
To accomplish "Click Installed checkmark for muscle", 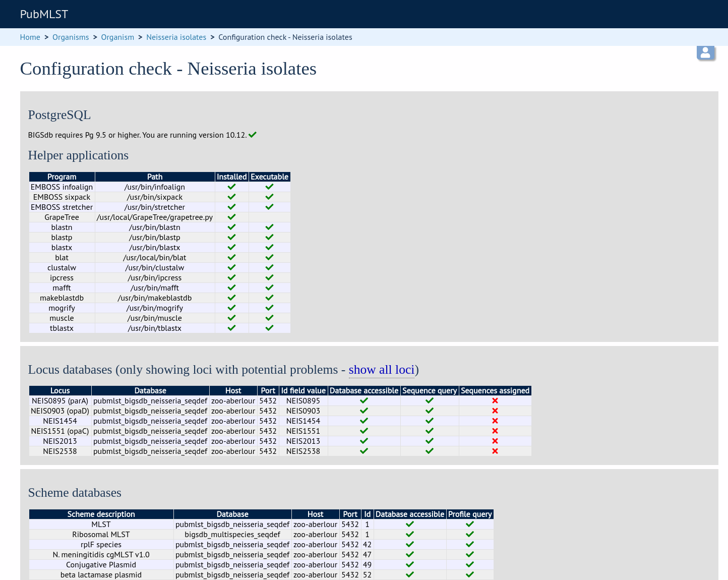I will 231,318.
